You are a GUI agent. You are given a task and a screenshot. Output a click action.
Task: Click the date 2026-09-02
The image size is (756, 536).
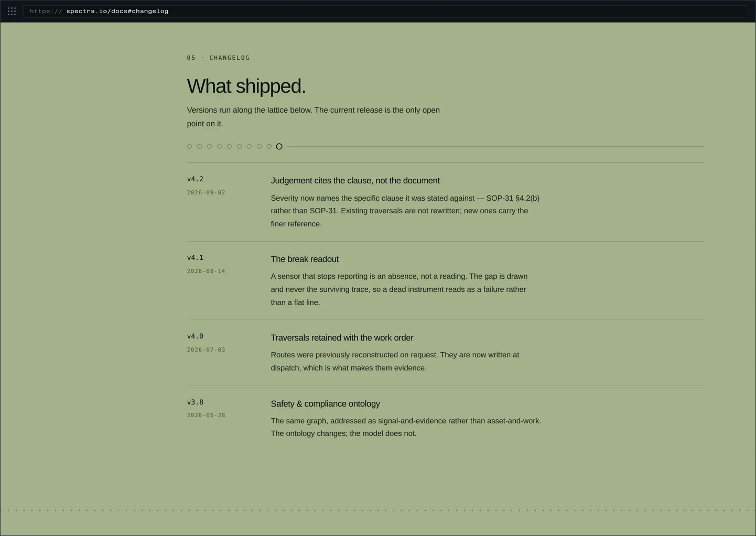click(x=206, y=193)
